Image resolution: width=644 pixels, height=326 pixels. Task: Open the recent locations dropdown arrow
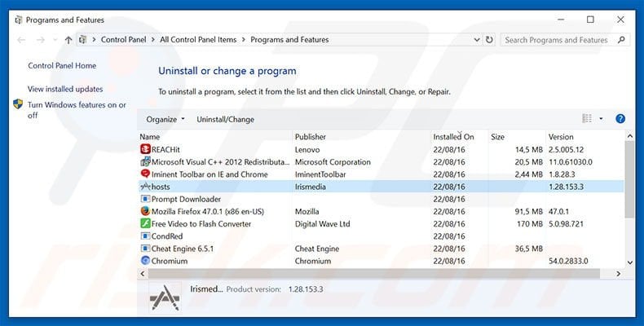point(55,40)
